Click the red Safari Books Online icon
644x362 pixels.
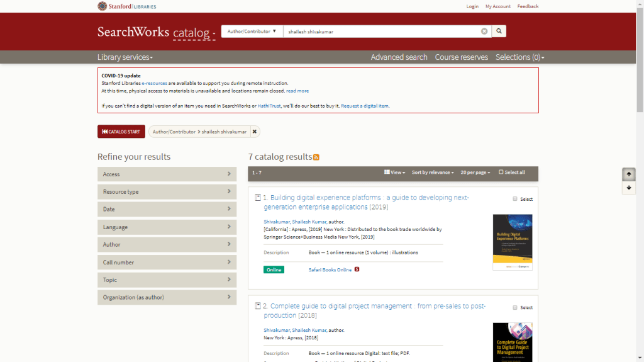click(357, 269)
